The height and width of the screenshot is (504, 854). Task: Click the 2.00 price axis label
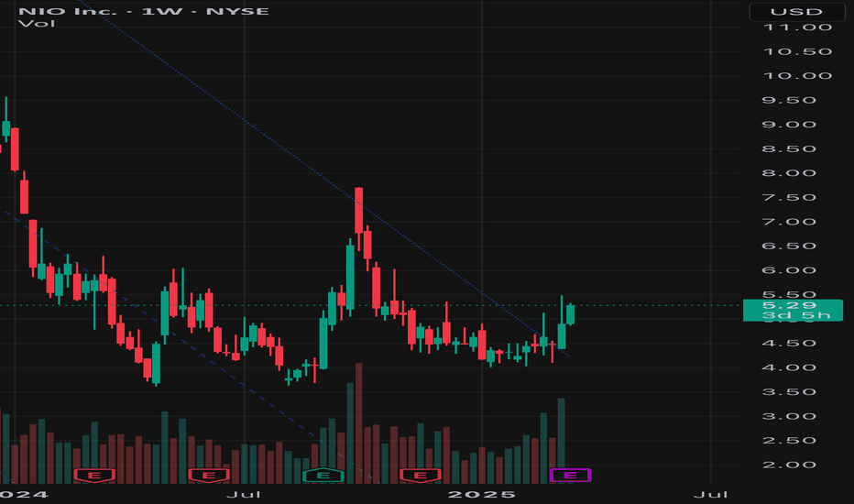789,465
